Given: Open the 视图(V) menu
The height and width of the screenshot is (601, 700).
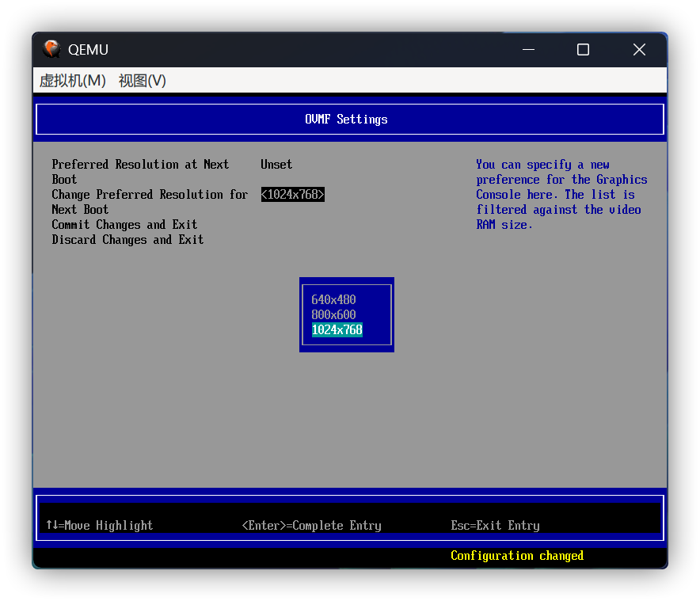Looking at the screenshot, I should click(143, 81).
